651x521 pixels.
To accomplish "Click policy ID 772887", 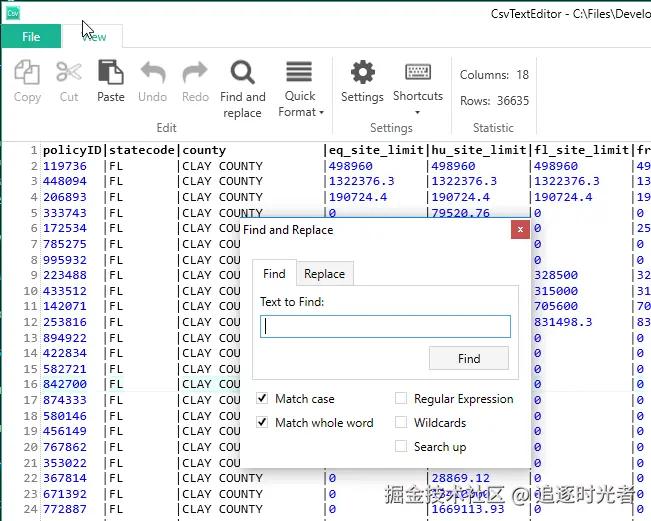I will [65, 509].
